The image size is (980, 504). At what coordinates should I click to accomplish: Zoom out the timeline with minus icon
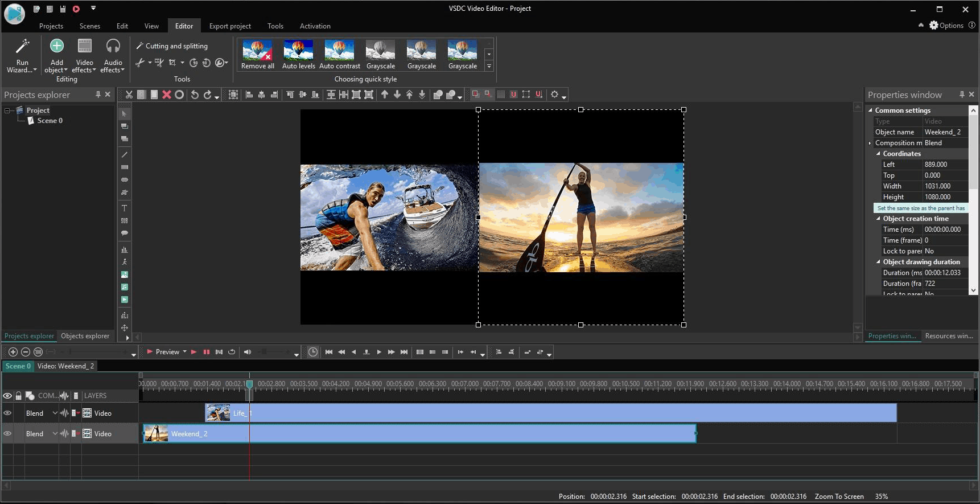coord(26,352)
